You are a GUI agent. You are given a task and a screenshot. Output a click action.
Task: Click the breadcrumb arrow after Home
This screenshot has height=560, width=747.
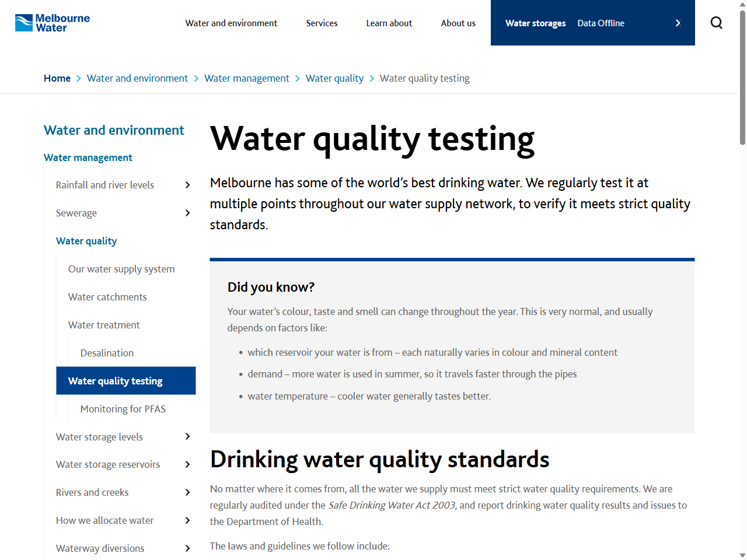[78, 78]
